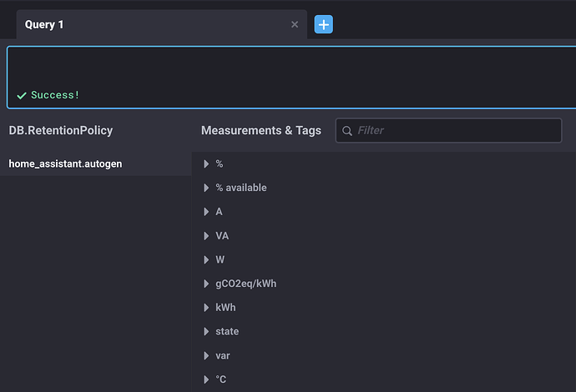Expand the gCO2eq/kWh measurement arrow
Image resolution: width=576 pixels, height=392 pixels.
tap(206, 284)
